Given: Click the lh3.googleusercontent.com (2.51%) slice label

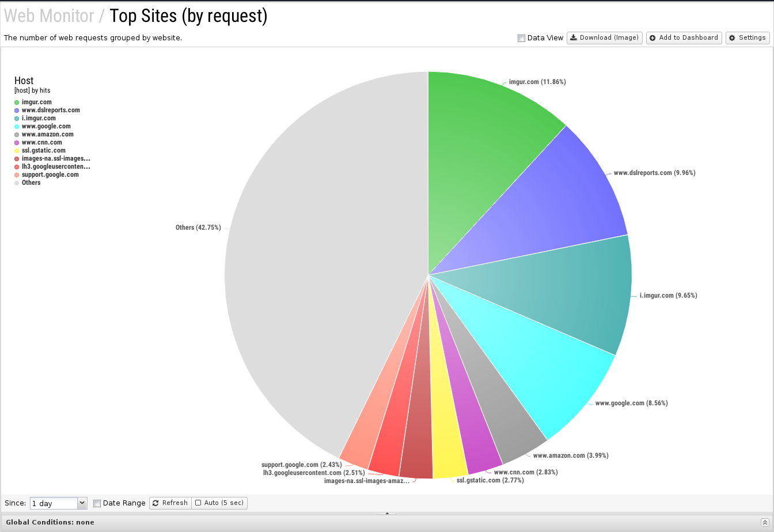Looking at the screenshot, I should pyautogui.click(x=314, y=473).
